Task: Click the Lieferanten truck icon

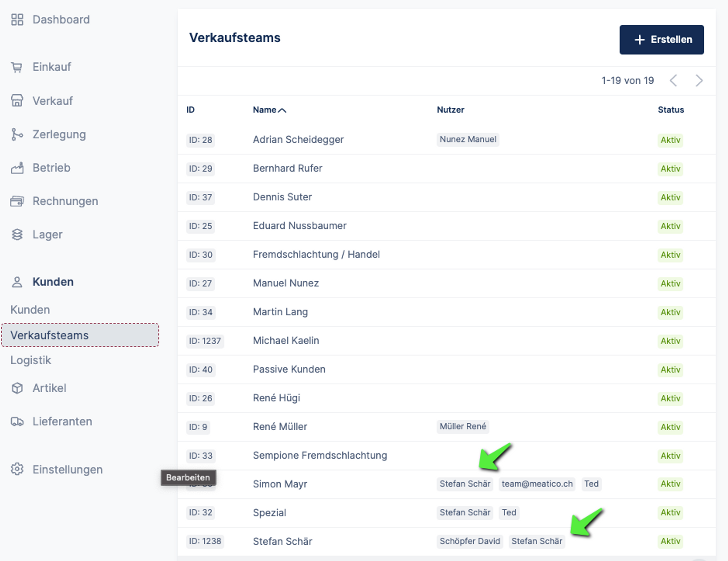Action: point(17,421)
